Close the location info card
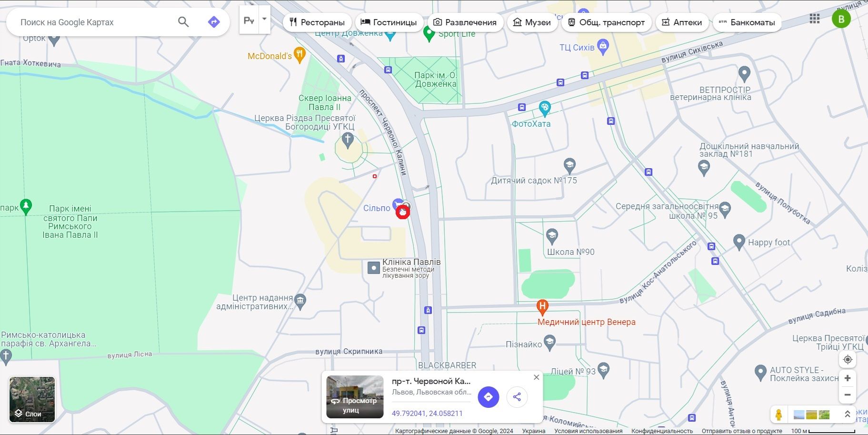 coord(536,377)
